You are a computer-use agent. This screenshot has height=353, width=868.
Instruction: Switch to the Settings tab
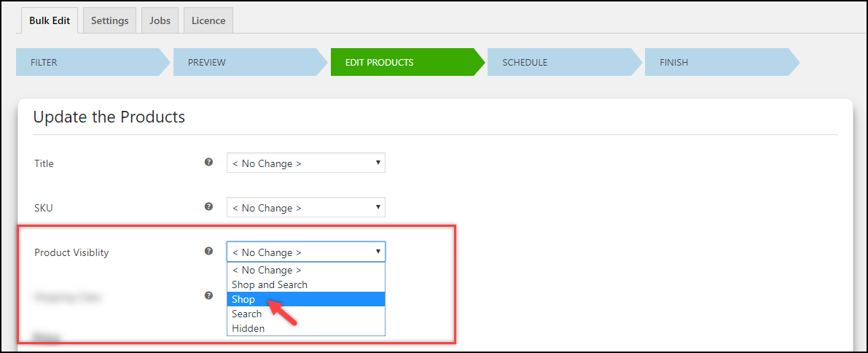coord(109,20)
